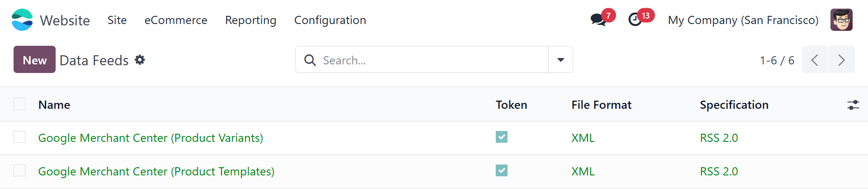Click the search magnifier icon

coord(310,60)
